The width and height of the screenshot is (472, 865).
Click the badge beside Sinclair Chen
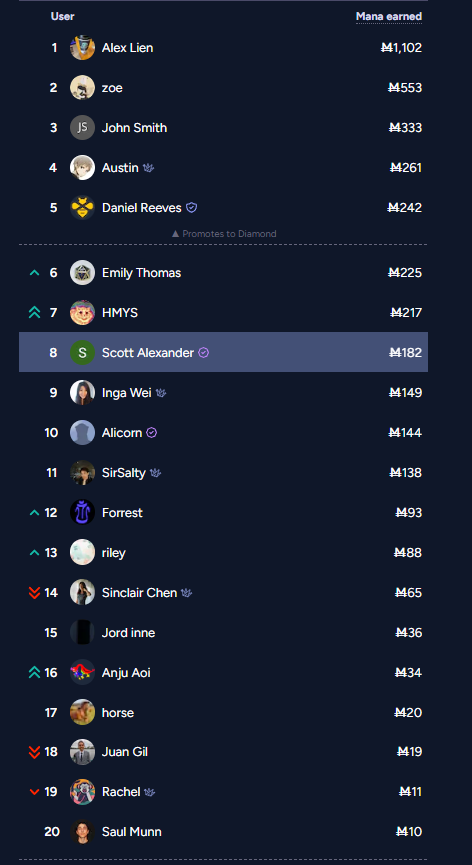(x=186, y=593)
